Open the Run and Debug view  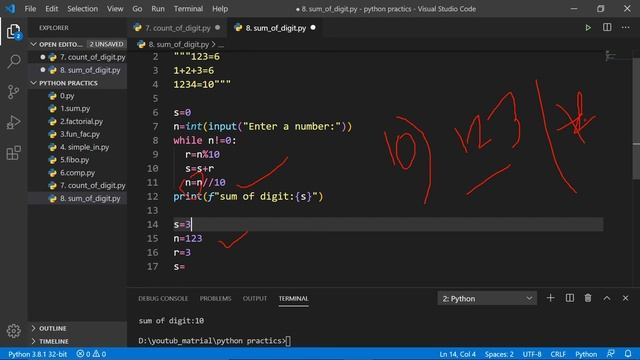tap(13, 122)
